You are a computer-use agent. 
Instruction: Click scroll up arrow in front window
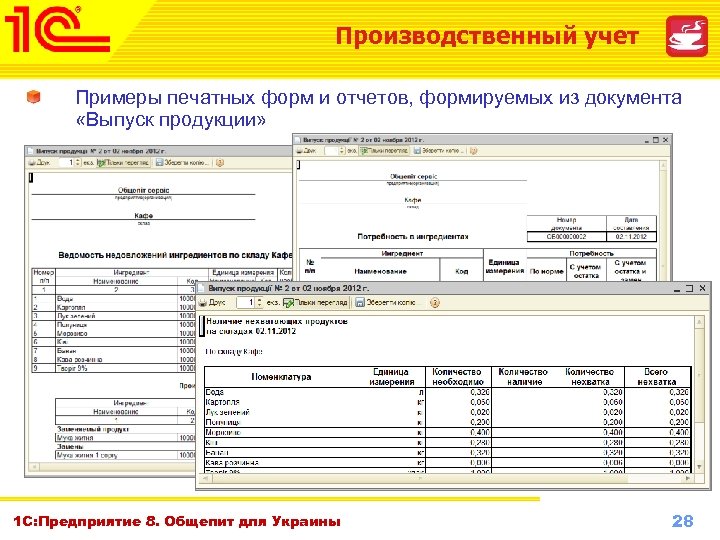point(699,321)
